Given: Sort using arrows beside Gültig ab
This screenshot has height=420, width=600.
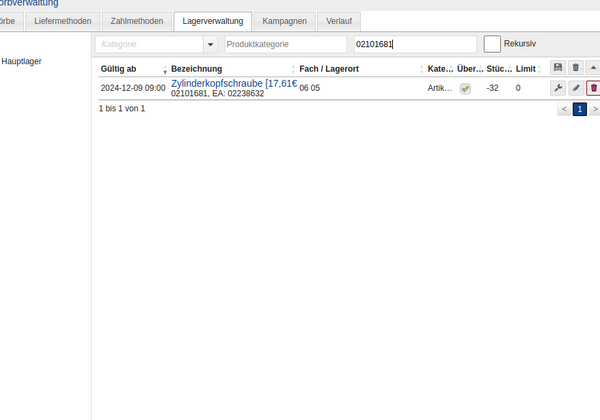Looking at the screenshot, I should 165,69.
